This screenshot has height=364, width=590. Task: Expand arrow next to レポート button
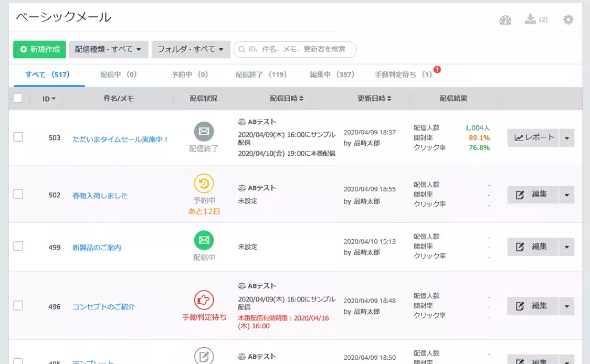click(567, 138)
